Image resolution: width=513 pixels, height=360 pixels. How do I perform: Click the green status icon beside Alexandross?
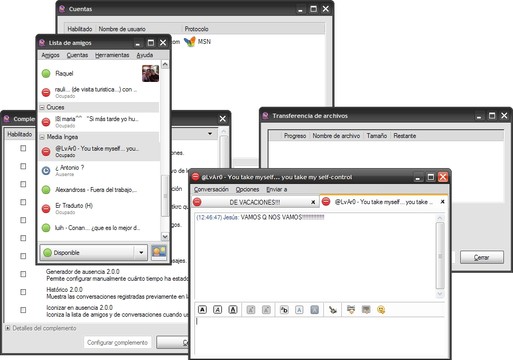(46, 190)
